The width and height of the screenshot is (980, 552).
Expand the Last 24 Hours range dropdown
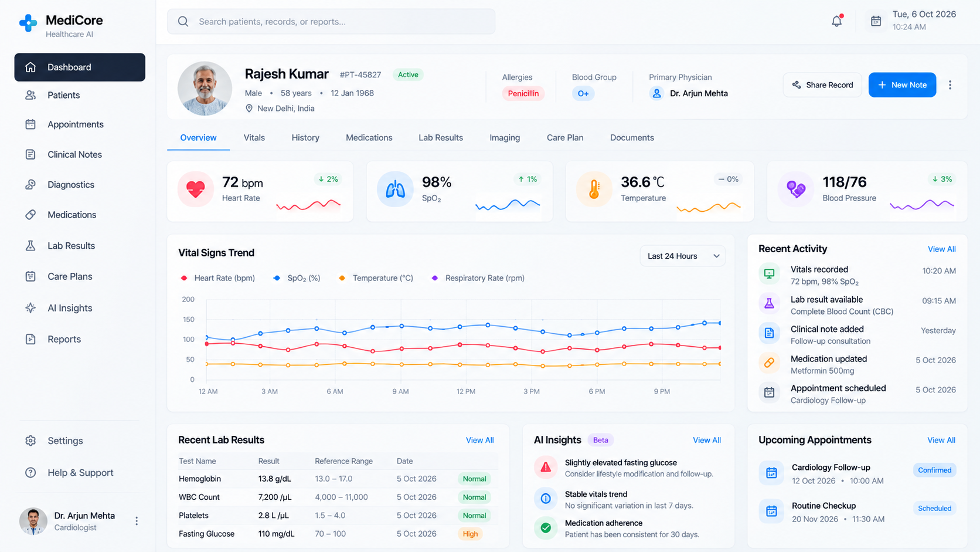(683, 256)
